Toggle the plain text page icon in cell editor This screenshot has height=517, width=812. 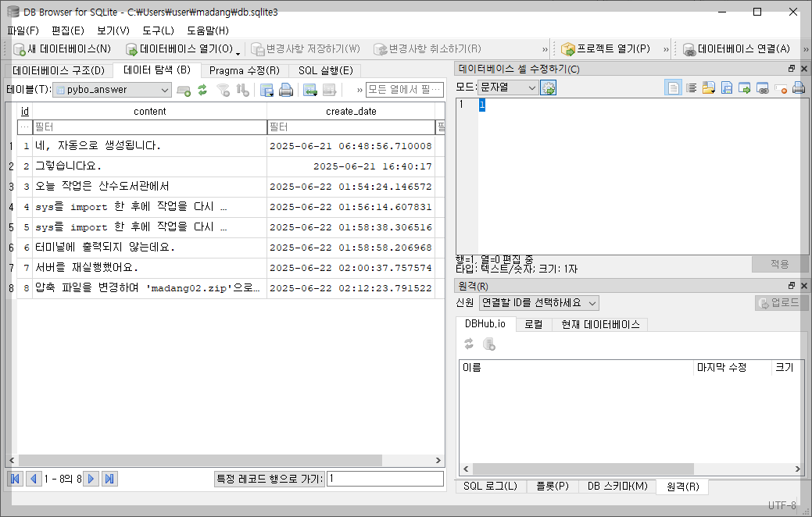[x=673, y=88]
